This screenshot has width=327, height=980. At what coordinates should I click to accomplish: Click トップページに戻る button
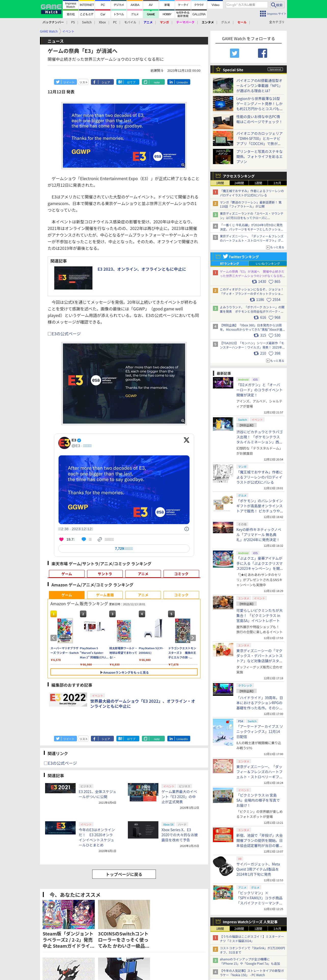point(124,874)
